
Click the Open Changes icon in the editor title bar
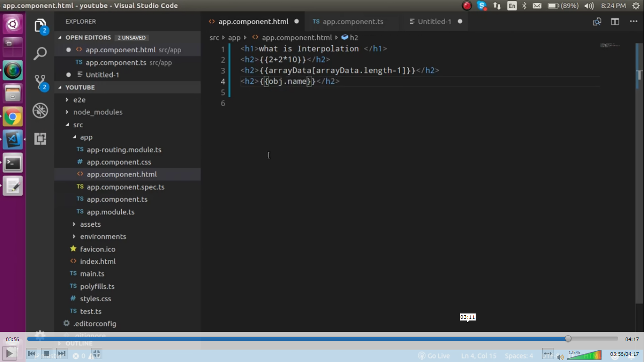pos(597,22)
